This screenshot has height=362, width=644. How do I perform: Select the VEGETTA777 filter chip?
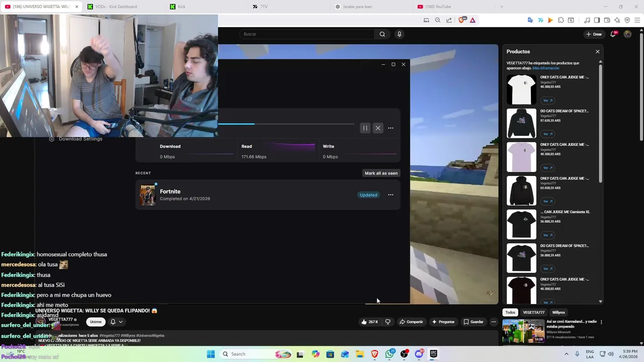coord(534,312)
